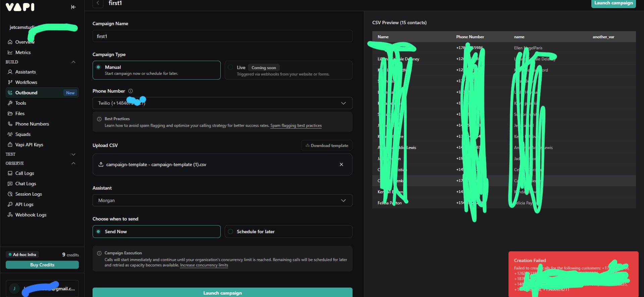This screenshot has height=297, width=644.
Task: Click the Call Logs icon
Action: (x=10, y=173)
